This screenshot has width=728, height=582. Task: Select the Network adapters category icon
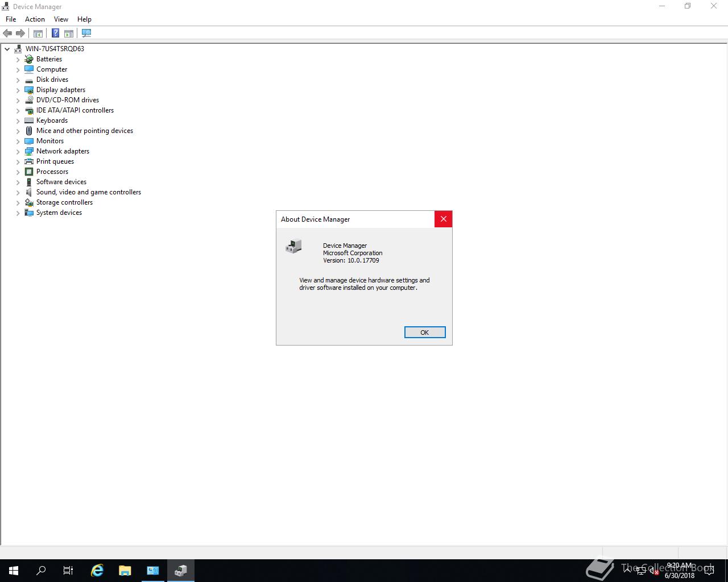pyautogui.click(x=29, y=151)
